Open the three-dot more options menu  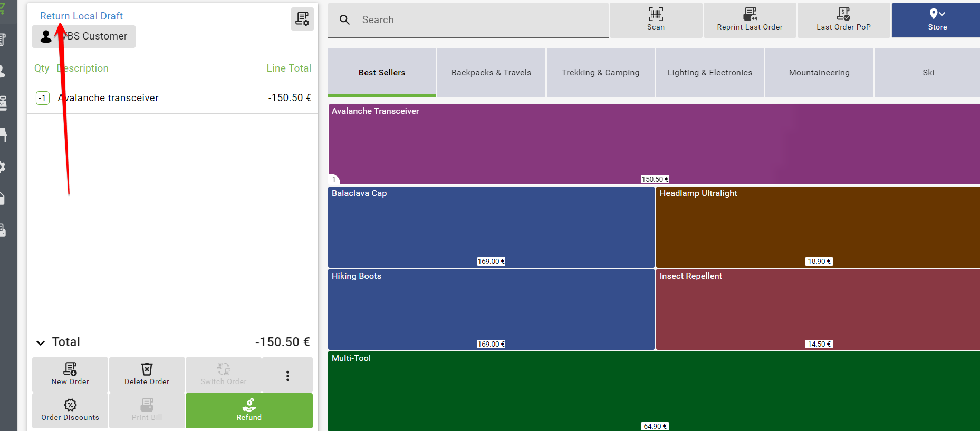point(287,375)
